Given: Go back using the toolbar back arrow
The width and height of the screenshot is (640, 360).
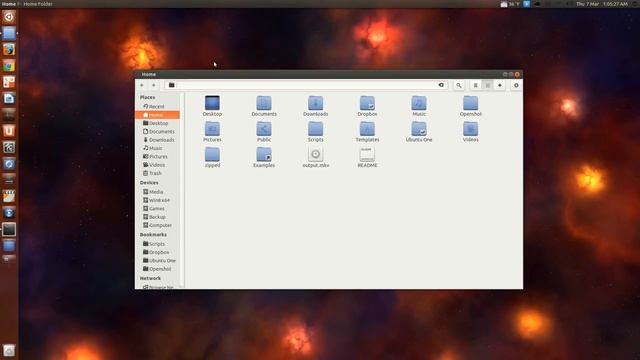Looking at the screenshot, I should [142, 85].
